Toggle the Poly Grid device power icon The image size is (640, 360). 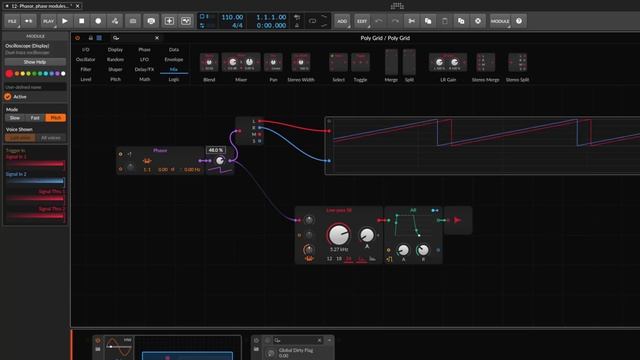coord(78,38)
